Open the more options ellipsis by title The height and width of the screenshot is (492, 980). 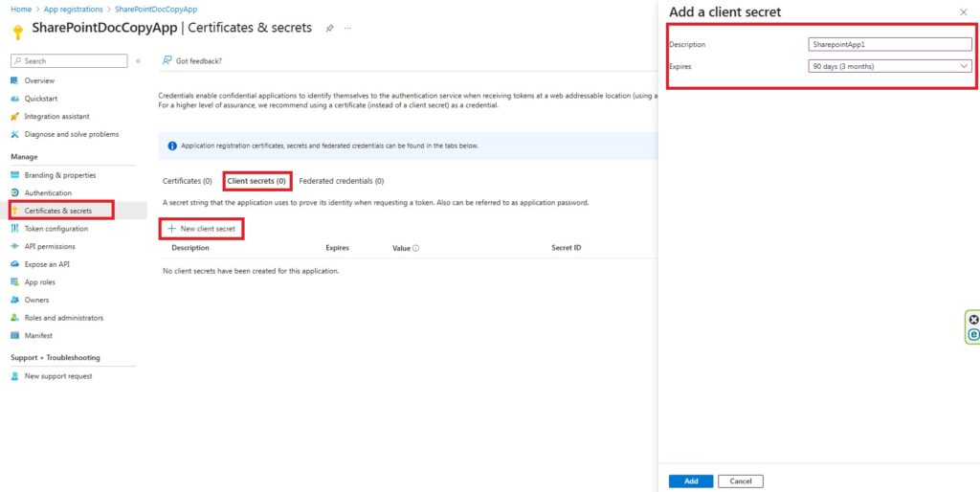click(x=347, y=29)
